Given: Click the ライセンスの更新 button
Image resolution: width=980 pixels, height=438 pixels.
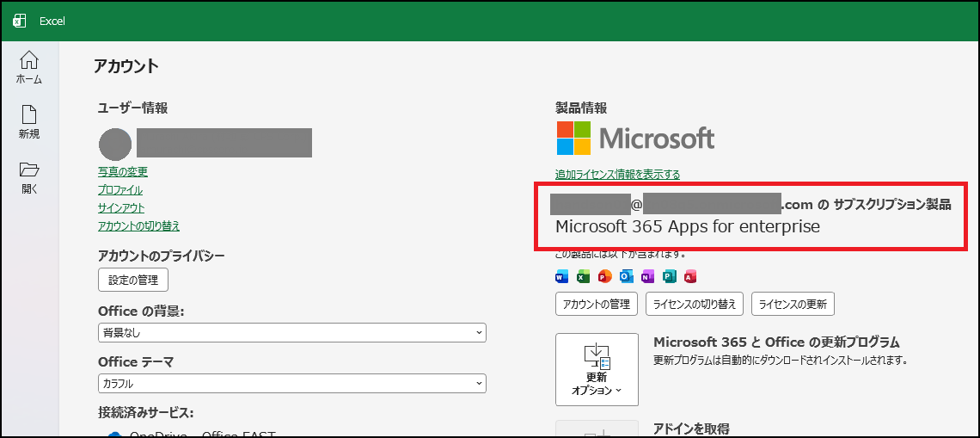Looking at the screenshot, I should (x=793, y=304).
